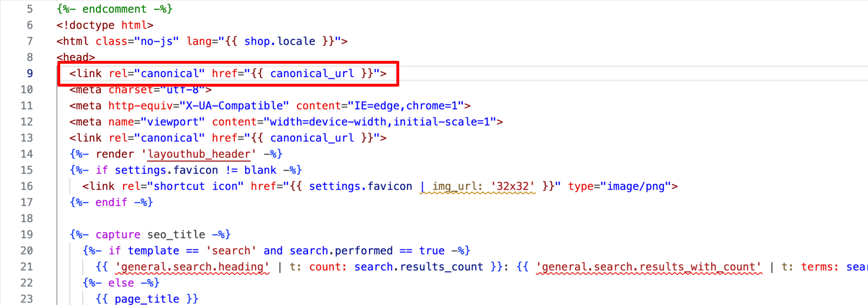
Task: Click the endcomment tag on line 5
Action: click(x=114, y=9)
